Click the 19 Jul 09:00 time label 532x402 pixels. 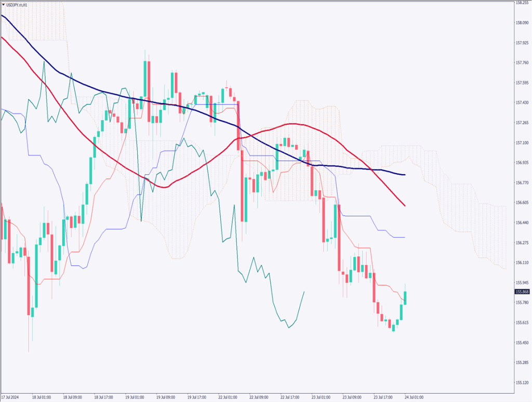pos(166,397)
